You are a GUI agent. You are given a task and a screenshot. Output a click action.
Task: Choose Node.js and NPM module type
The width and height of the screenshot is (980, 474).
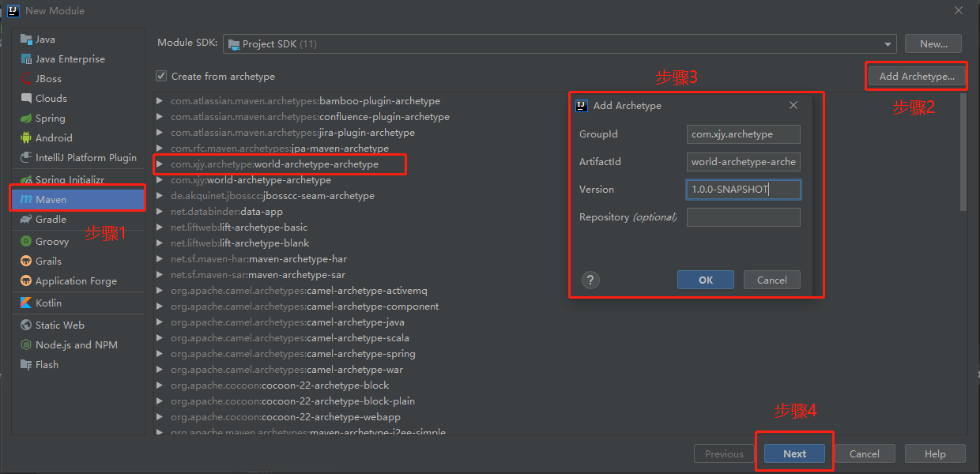77,344
